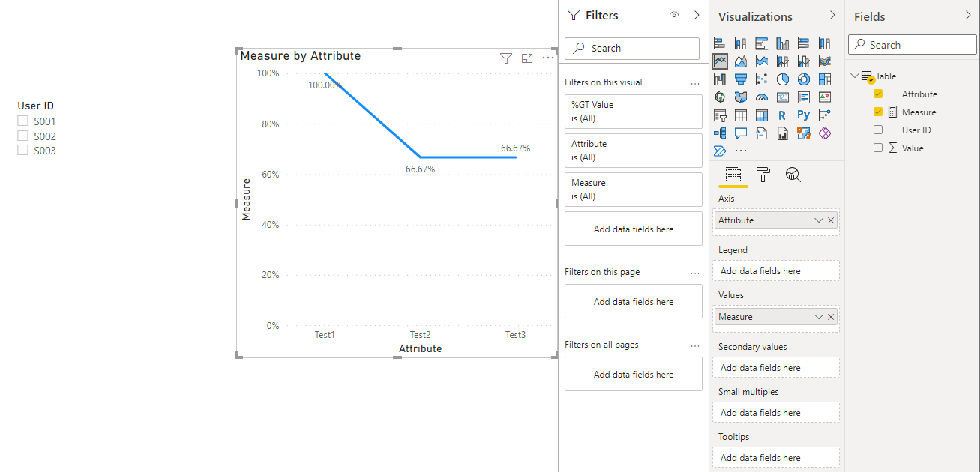Image resolution: width=980 pixels, height=472 pixels.
Task: Choose the Filled map visual
Action: pos(741,97)
